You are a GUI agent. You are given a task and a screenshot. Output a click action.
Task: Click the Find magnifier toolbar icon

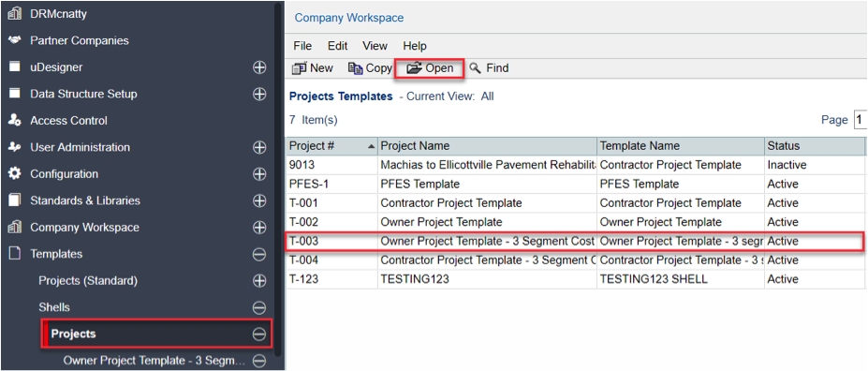click(x=475, y=68)
